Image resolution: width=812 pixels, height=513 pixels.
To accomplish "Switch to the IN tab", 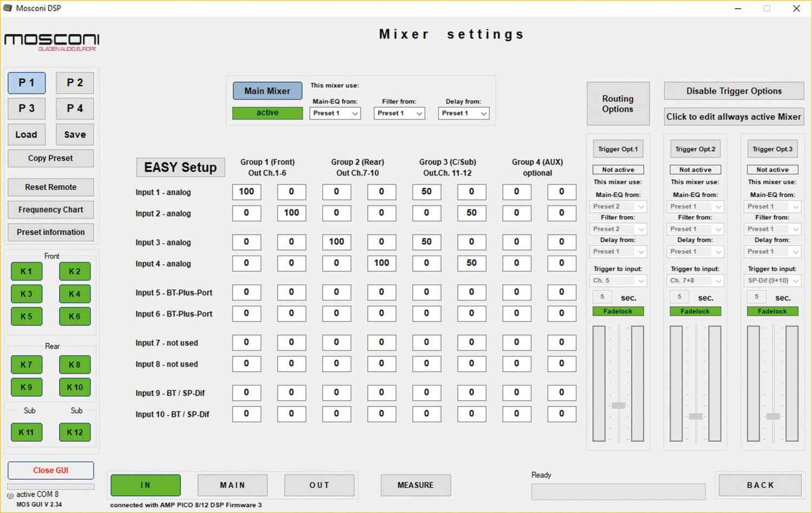I will (146, 485).
